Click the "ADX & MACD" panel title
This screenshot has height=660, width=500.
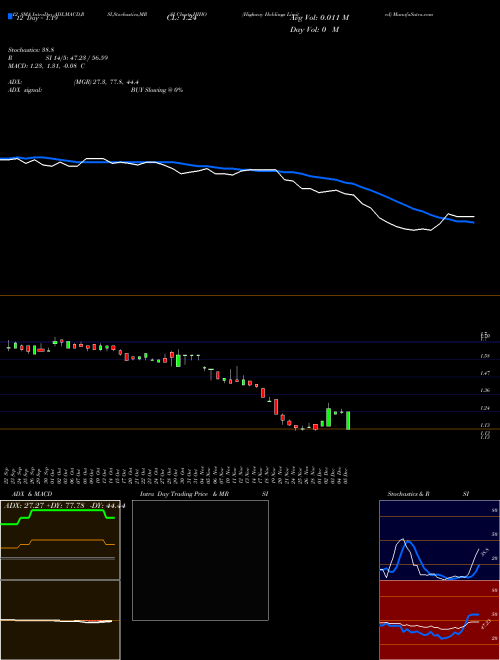click(x=32, y=494)
